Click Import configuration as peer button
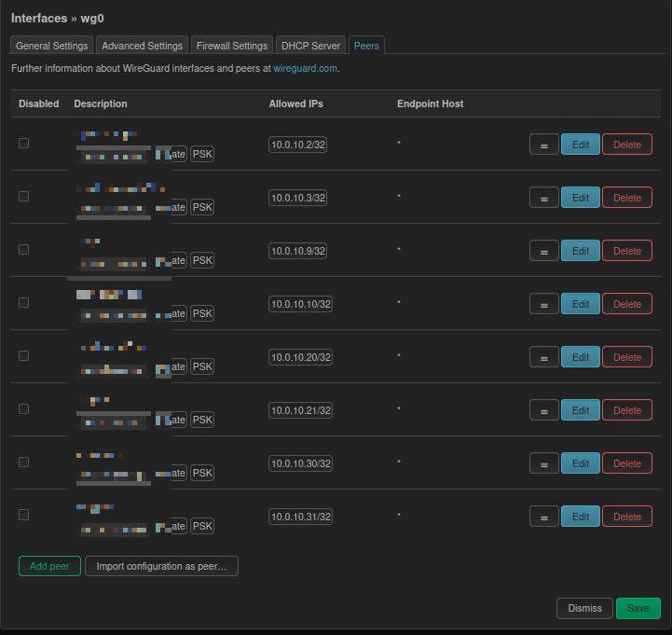This screenshot has width=672, height=635. click(x=161, y=566)
